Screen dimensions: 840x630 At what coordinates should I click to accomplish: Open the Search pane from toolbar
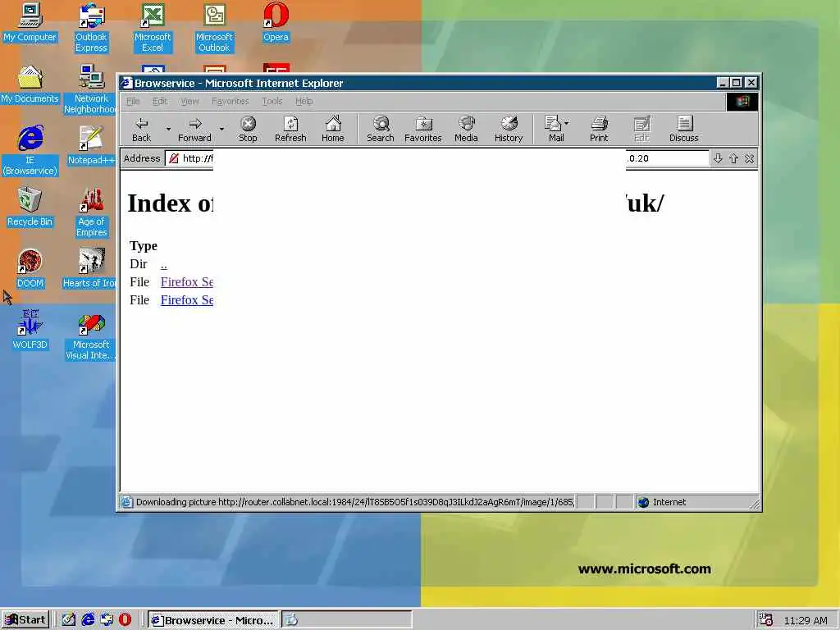[x=381, y=130]
